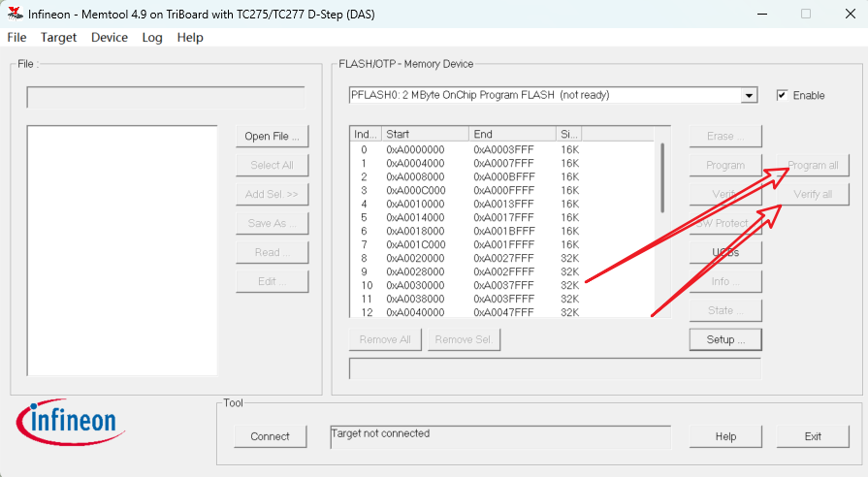Screen dimensions: 868x477
Task: Click the End column header
Action: click(513, 134)
